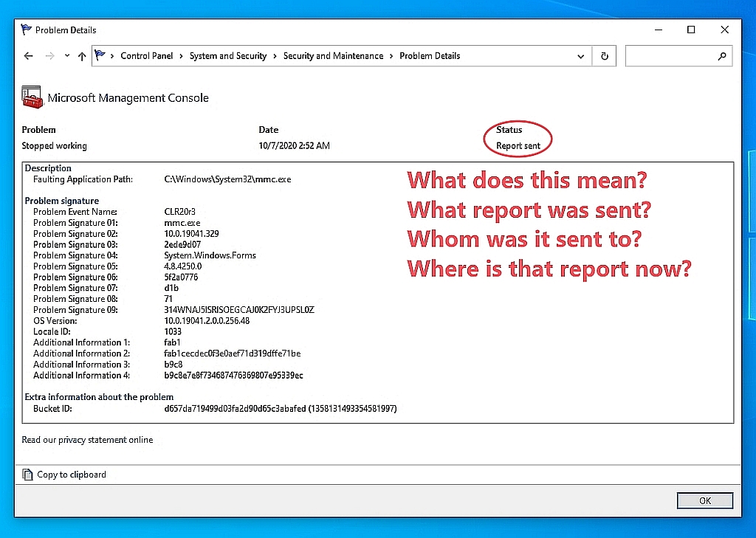
Task: Expand chevron after Control Panel breadcrumb
Action: pyautogui.click(x=182, y=56)
